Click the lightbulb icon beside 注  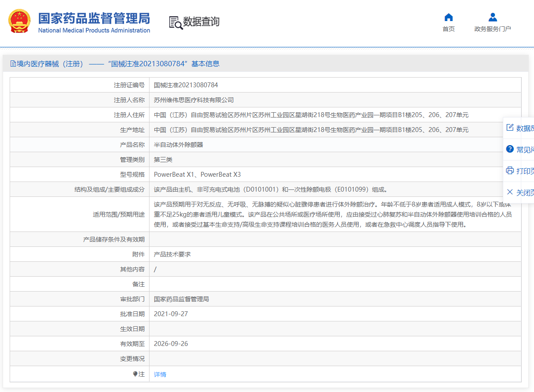[x=135, y=374]
